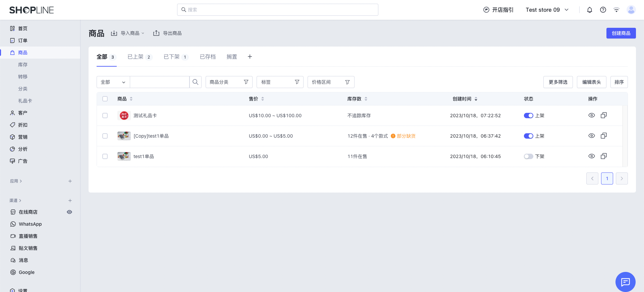Check the select-all checkbox in table header
This screenshot has width=644, height=292.
point(105,99)
